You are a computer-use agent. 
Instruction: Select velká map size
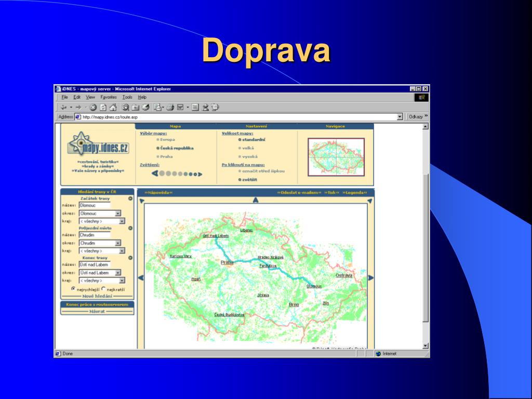[246, 148]
